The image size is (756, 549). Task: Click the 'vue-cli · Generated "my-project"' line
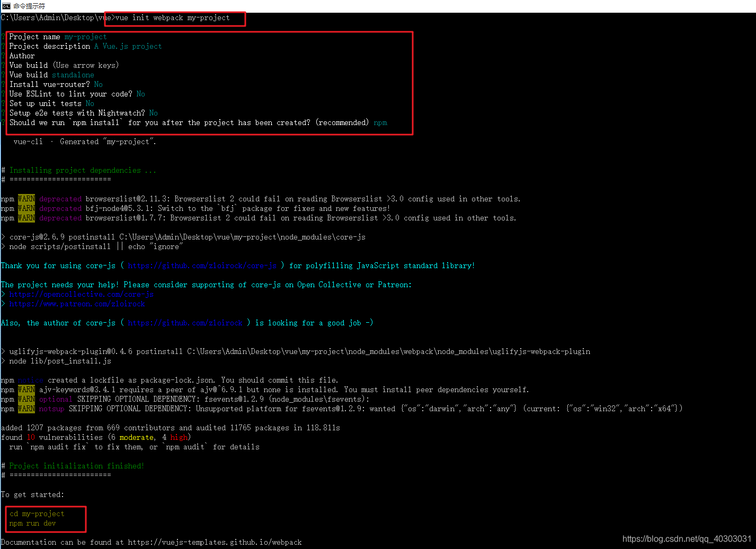pyautogui.click(x=85, y=141)
